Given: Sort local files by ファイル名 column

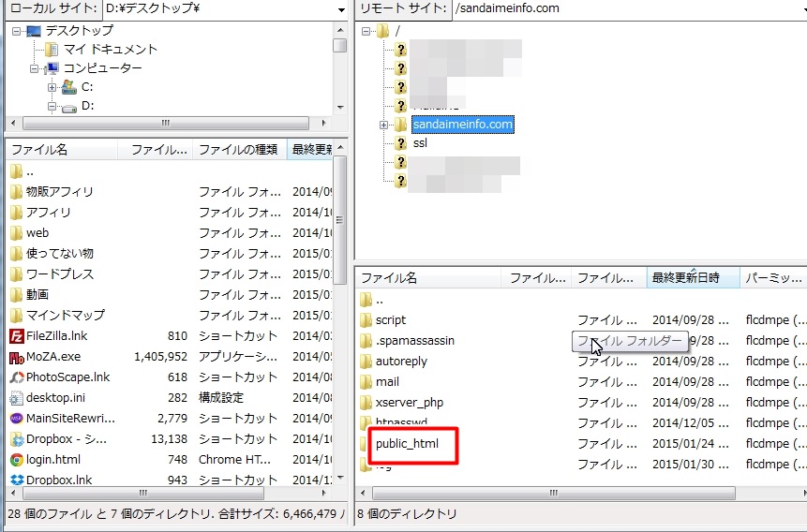Looking at the screenshot, I should coord(62,150).
